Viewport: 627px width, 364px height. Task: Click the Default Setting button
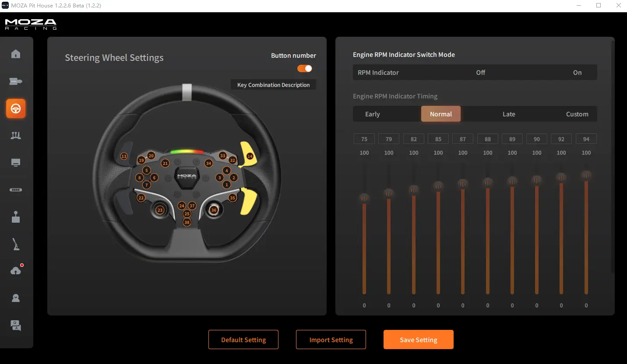tap(243, 339)
